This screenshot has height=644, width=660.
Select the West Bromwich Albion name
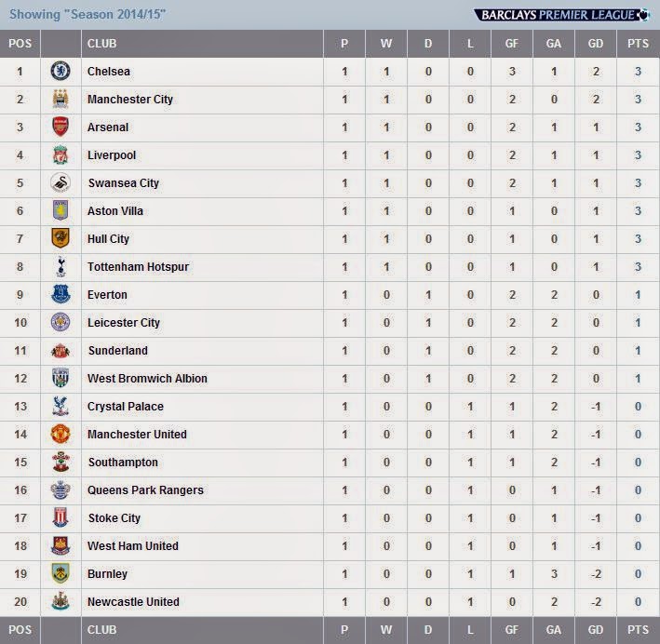(x=147, y=379)
